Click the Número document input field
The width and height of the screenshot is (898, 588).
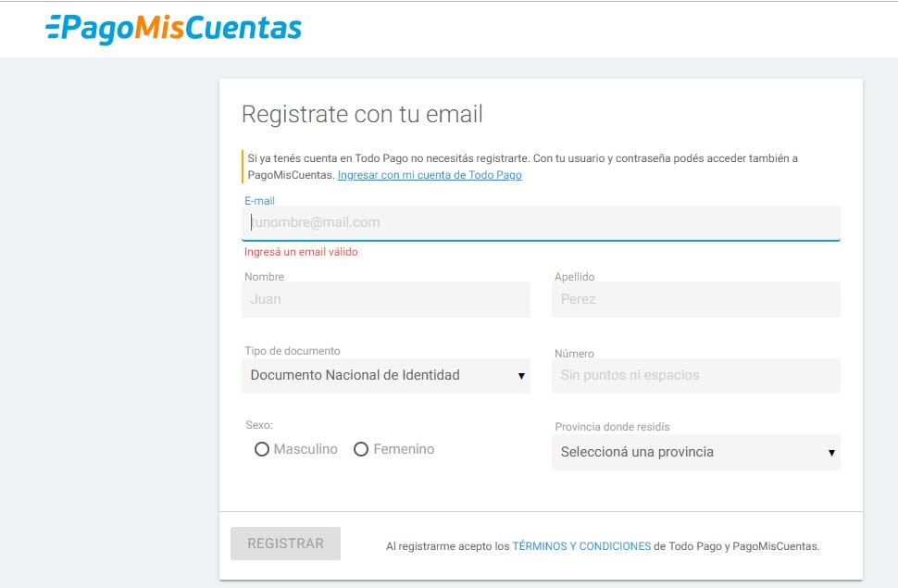click(696, 375)
